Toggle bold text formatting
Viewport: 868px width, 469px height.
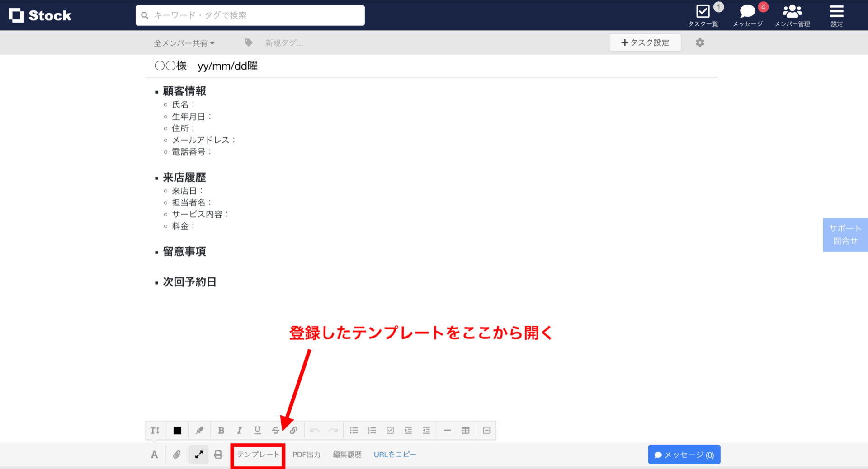click(x=221, y=430)
